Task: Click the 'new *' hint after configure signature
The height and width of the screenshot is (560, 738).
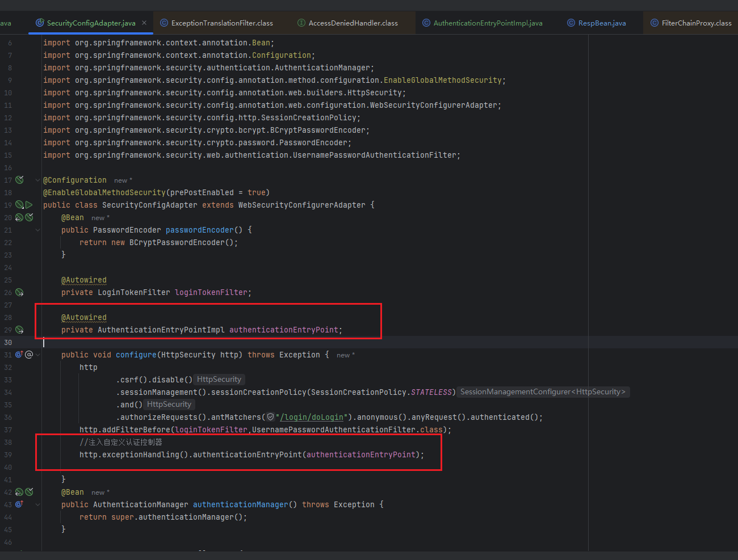Action: pyautogui.click(x=345, y=355)
